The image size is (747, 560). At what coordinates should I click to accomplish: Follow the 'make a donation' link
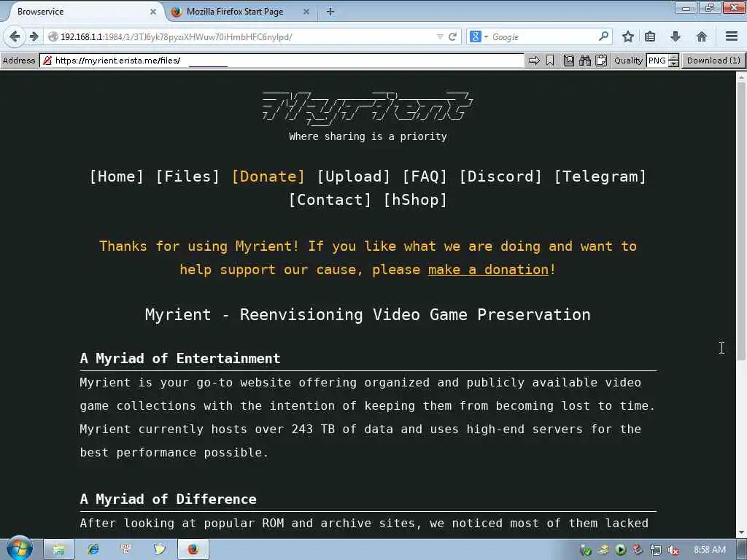[x=488, y=270]
